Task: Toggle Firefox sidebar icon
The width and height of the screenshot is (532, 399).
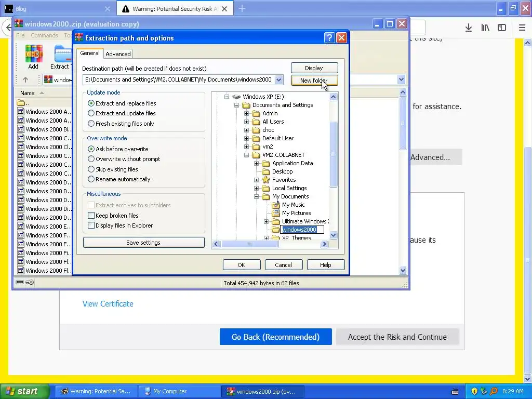Action: (502, 28)
